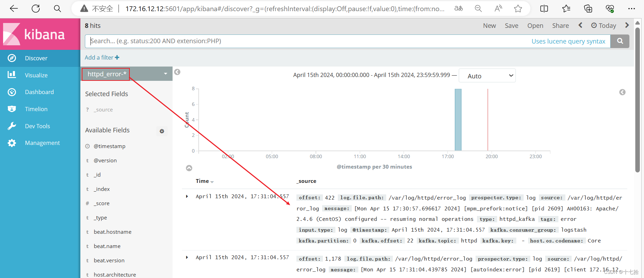Move to next time range arrow
Image resolution: width=644 pixels, height=278 pixels.
pos(627,25)
